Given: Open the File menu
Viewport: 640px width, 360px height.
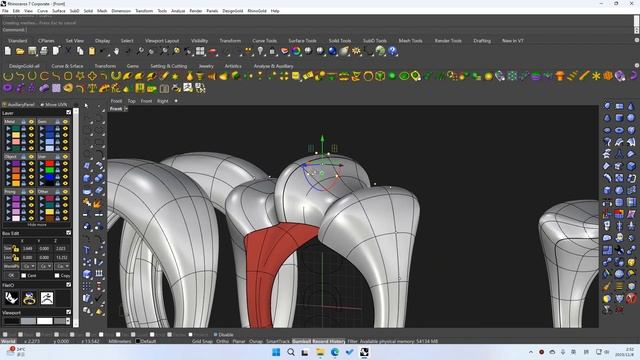Looking at the screenshot, I should coord(5,11).
